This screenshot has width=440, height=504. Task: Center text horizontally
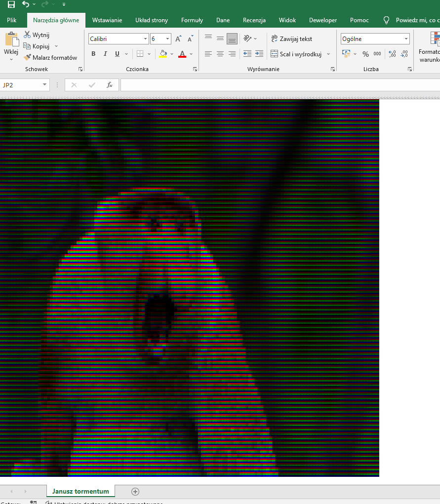click(x=220, y=54)
